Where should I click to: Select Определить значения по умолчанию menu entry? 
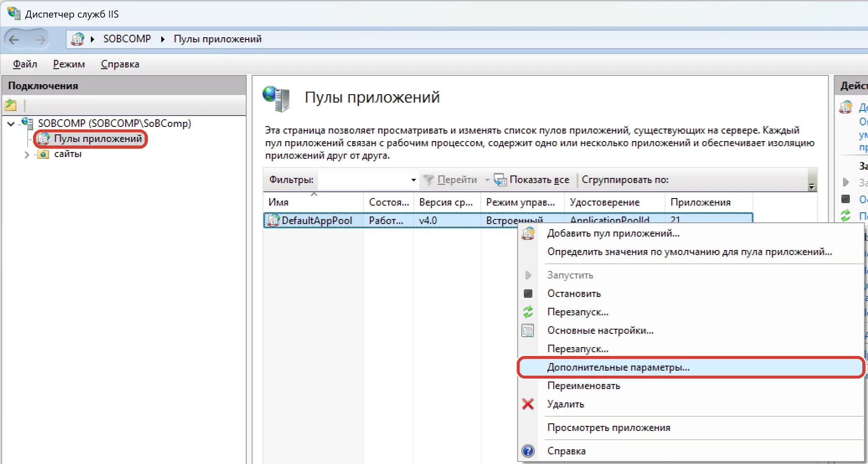pos(691,252)
